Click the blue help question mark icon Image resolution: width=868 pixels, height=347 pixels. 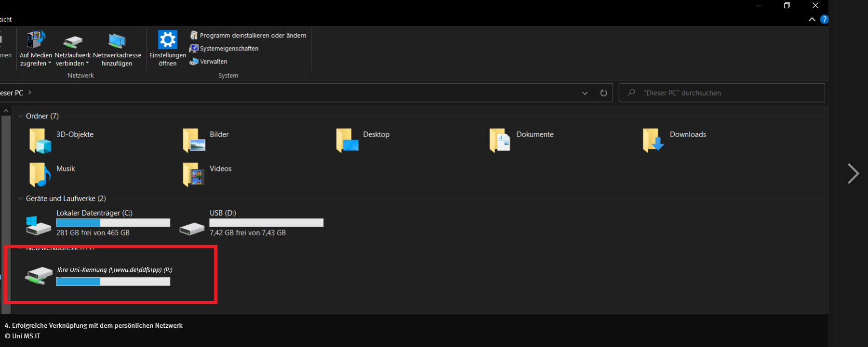824,20
